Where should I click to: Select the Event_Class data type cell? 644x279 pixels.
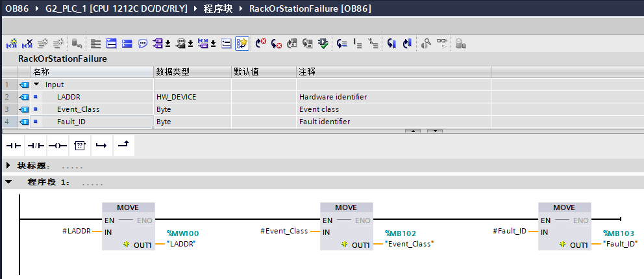coord(192,109)
